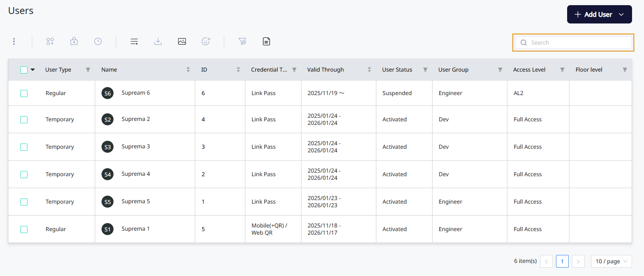Open the 10 / page size dropdown
The width and height of the screenshot is (644, 276).
click(611, 261)
